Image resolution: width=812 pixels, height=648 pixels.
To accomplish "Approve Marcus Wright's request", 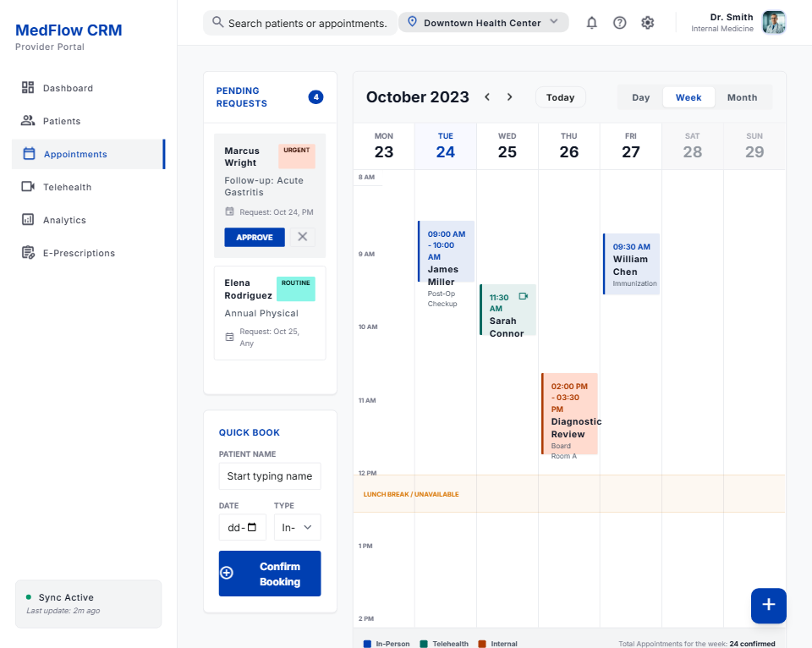I will click(x=255, y=237).
